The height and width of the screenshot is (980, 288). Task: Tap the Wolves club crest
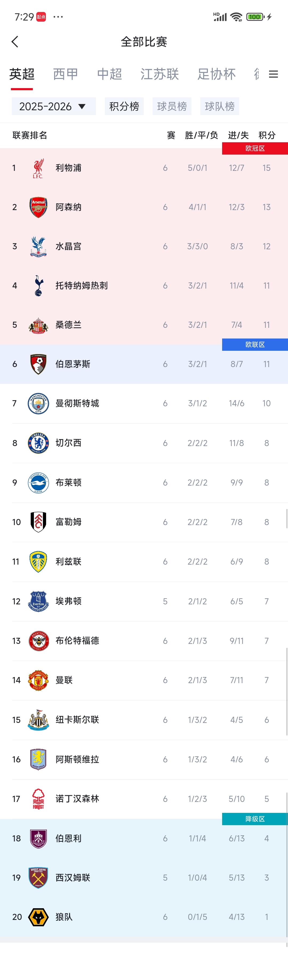(38, 917)
